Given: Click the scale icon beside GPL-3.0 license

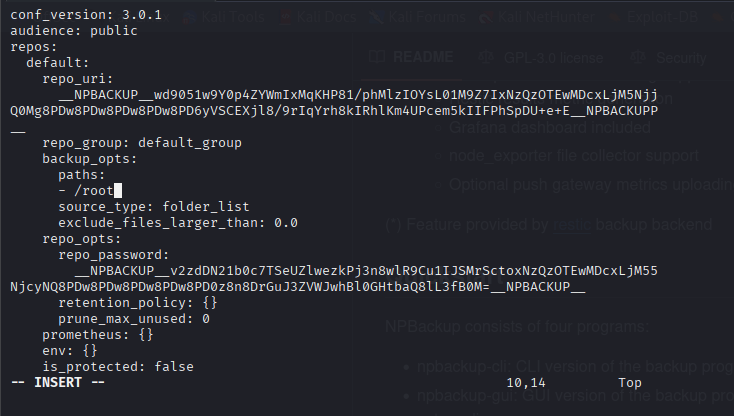Looking at the screenshot, I should [486, 58].
